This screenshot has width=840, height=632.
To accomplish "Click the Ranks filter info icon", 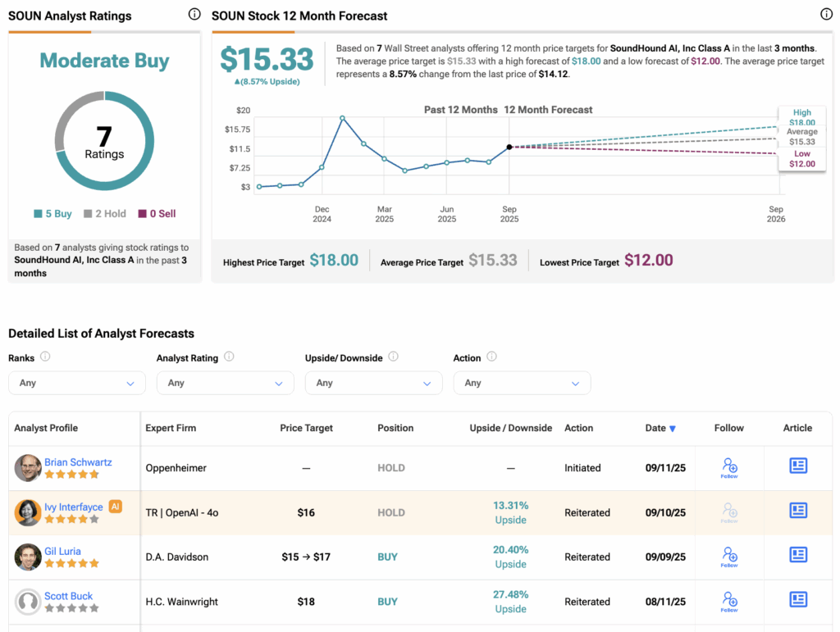I will 45,357.
